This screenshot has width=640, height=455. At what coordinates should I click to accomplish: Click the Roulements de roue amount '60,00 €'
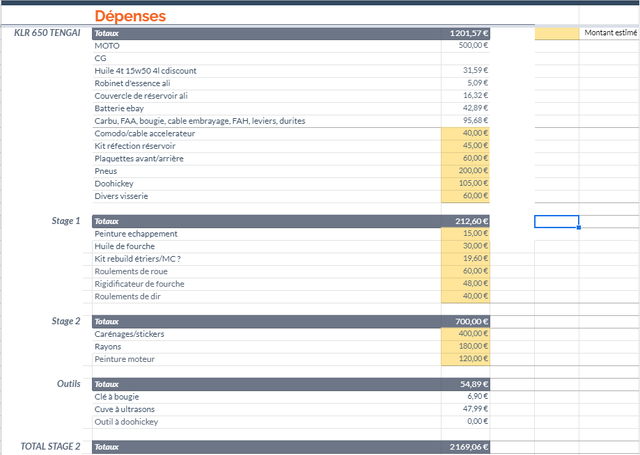465,271
